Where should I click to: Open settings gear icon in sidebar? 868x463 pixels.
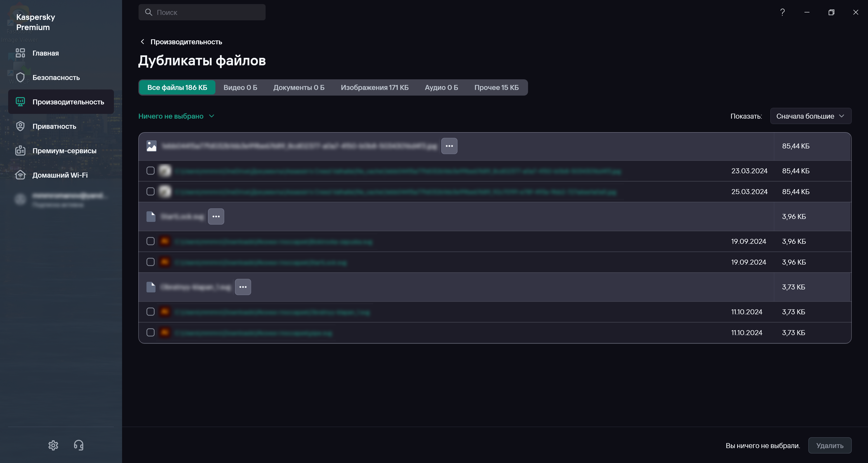pyautogui.click(x=53, y=445)
